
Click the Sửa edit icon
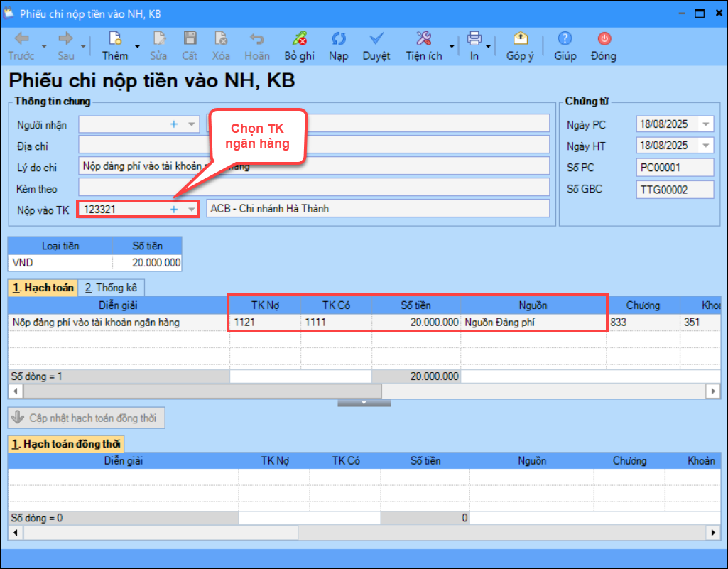pos(159,38)
